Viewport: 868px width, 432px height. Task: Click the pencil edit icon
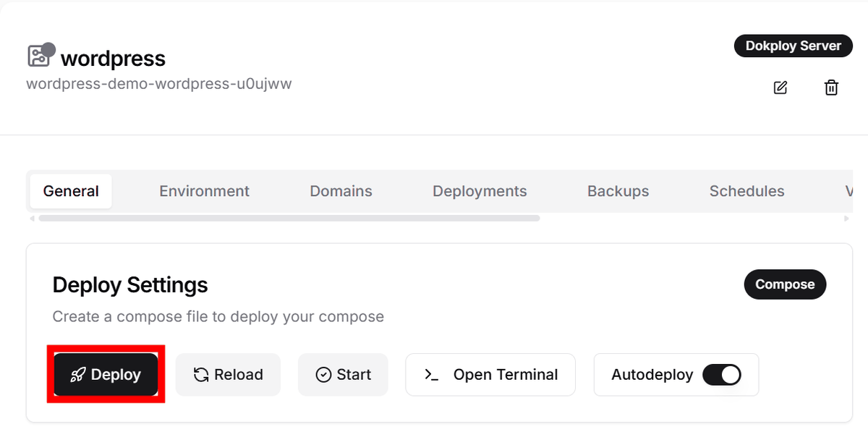click(x=780, y=88)
